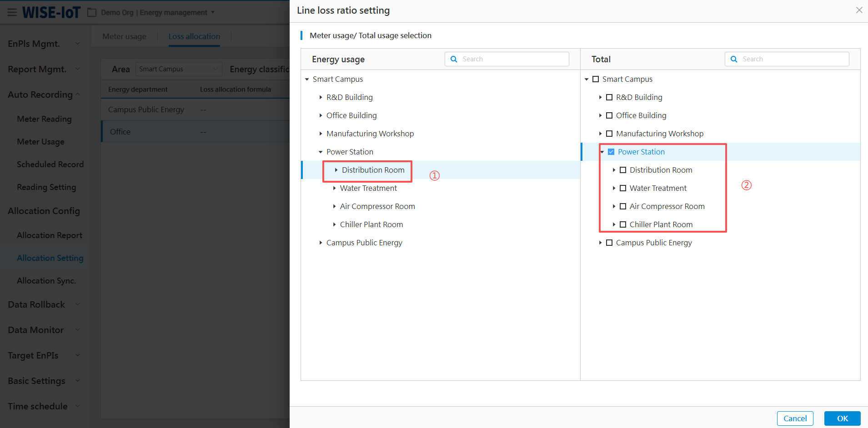868x428 pixels.
Task: Click the WISE-IoT logo
Action: 51,12
